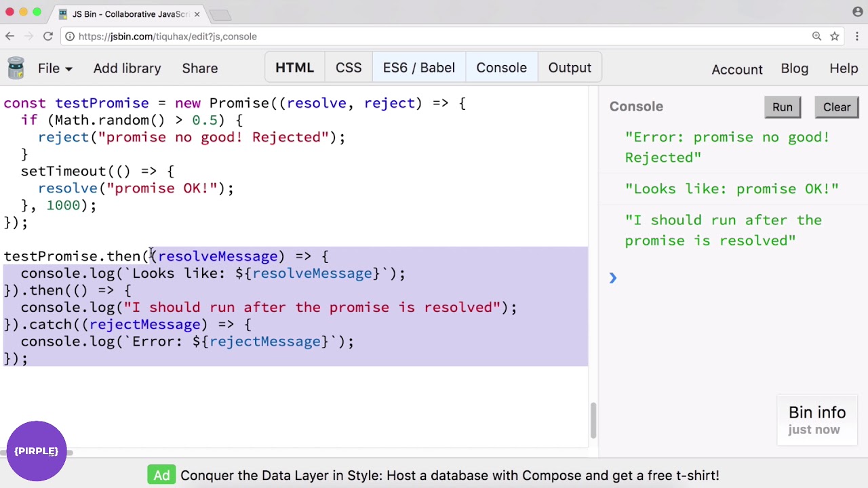The width and height of the screenshot is (868, 488).
Task: Click the reject("promise no good! Rejected") line
Action: pos(191,137)
